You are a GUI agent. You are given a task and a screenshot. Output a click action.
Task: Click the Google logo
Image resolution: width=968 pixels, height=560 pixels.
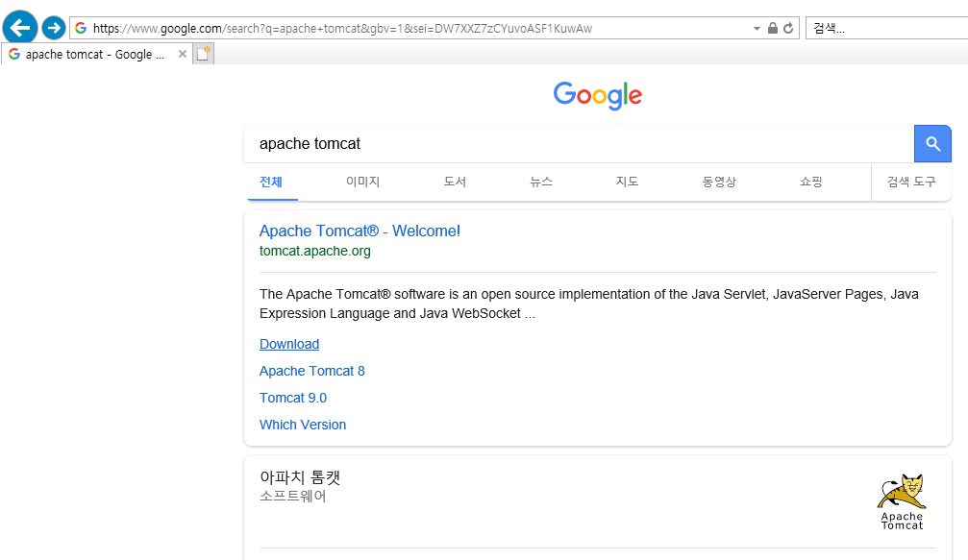point(598,96)
